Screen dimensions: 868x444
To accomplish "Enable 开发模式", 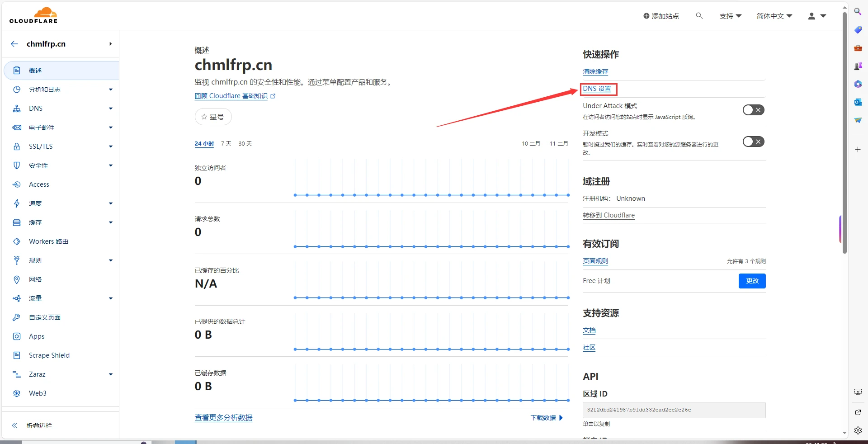I will click(753, 142).
